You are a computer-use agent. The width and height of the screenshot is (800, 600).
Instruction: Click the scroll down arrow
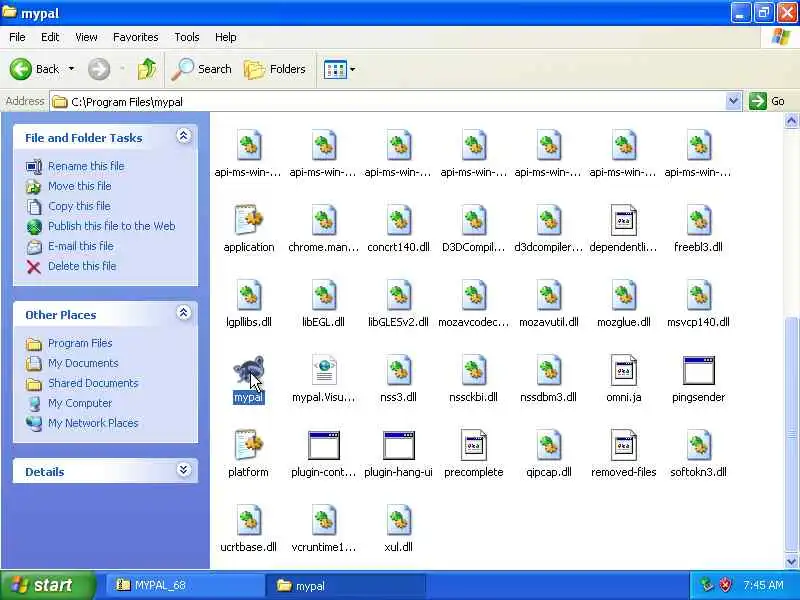[791, 561]
